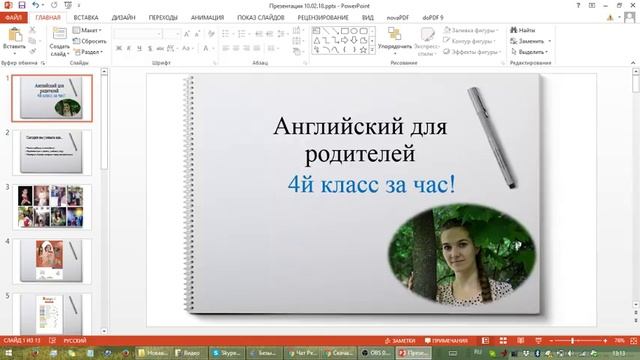Open the РЕЦЕНЗИРОВАНИЕ tab
The height and width of the screenshot is (360, 640).
[323, 18]
